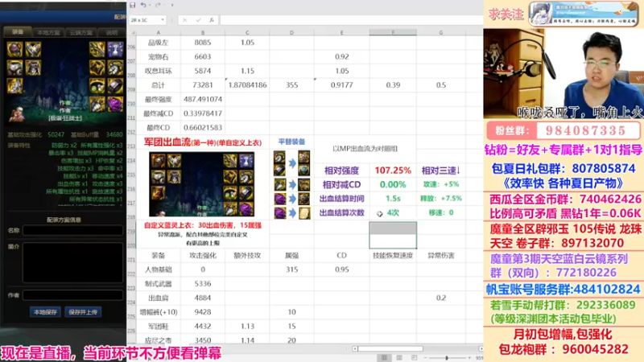Switch to Page Break Preview in status bar
The height and width of the screenshot is (362, 644).
click(414, 358)
